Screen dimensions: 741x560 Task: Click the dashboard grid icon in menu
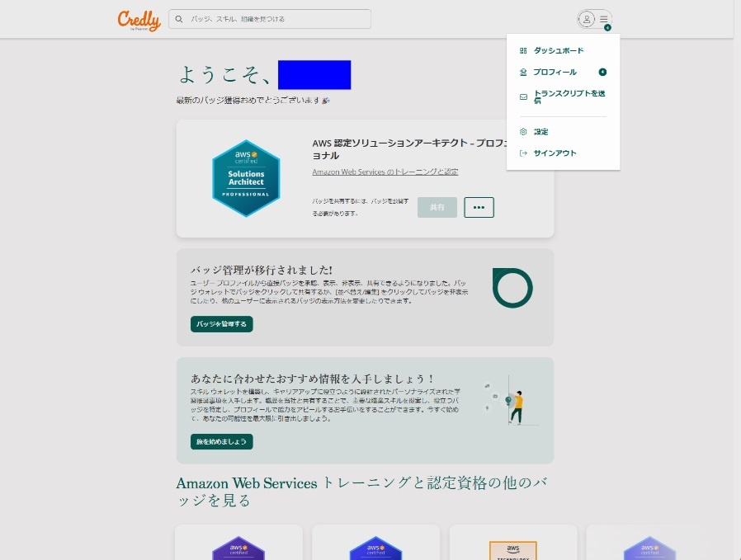[523, 50]
